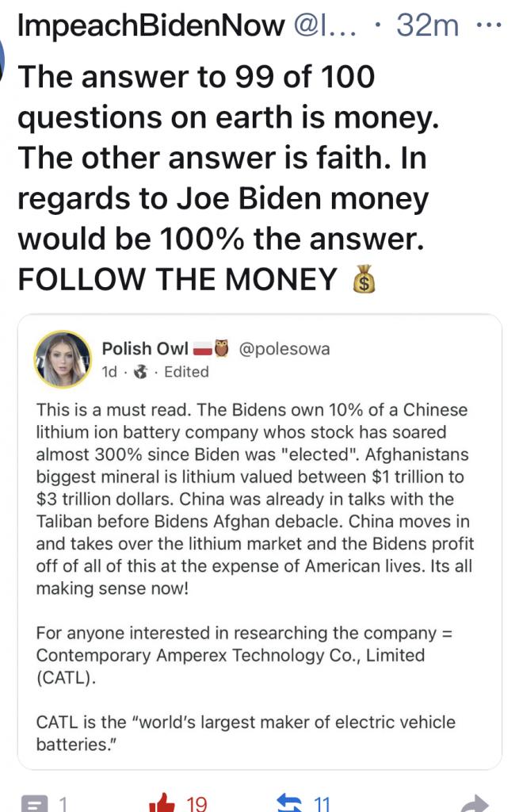Click the 19 likes count
Image resolution: width=519 pixels, height=812 pixels.
coord(197,803)
